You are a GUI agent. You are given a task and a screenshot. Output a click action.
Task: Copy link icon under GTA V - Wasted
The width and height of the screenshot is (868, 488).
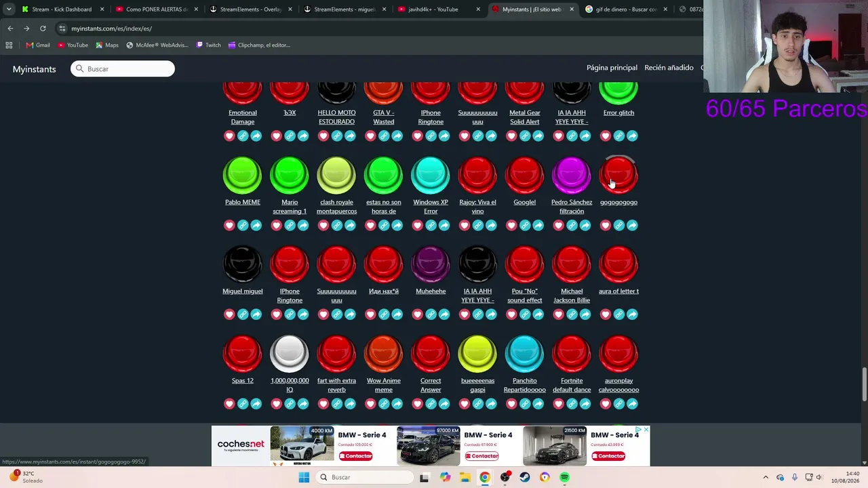pyautogui.click(x=384, y=136)
